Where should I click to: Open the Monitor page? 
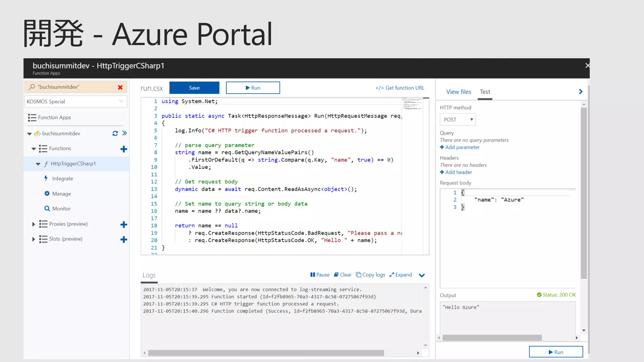(x=61, y=209)
